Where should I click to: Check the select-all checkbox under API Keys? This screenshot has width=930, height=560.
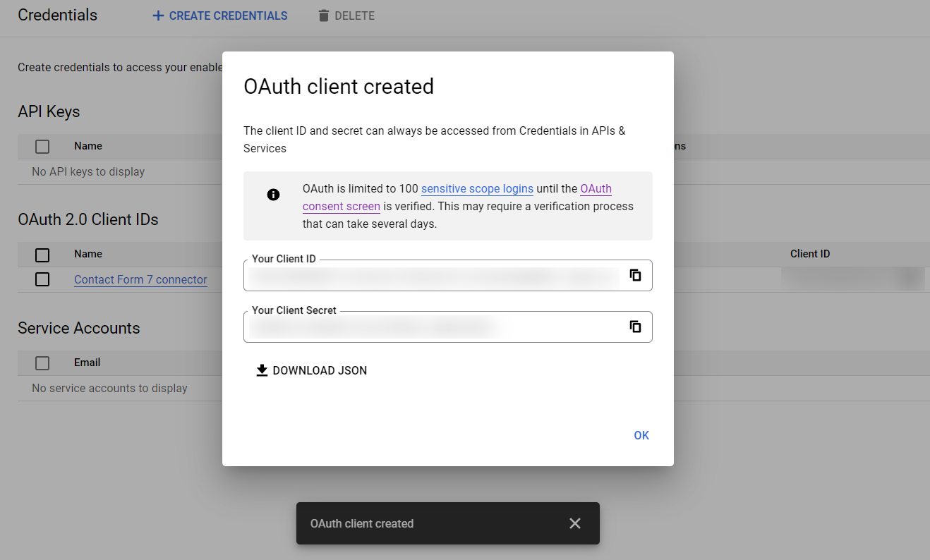pyautogui.click(x=42, y=146)
